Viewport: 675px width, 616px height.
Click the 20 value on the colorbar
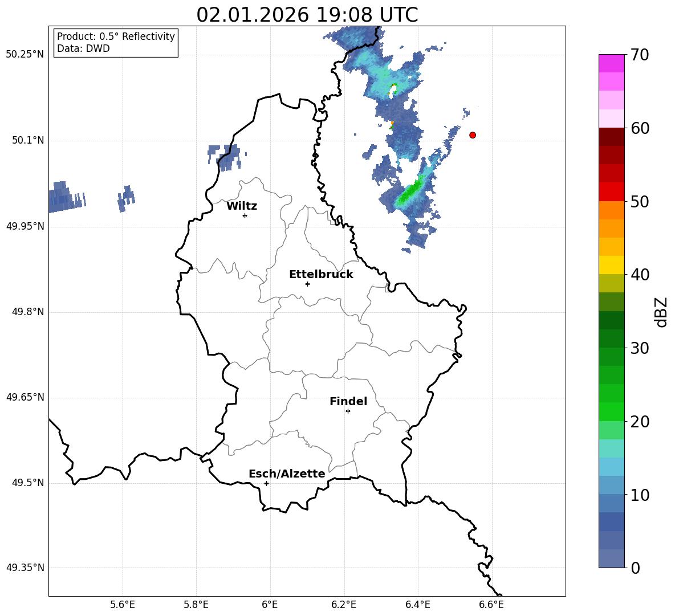point(640,421)
